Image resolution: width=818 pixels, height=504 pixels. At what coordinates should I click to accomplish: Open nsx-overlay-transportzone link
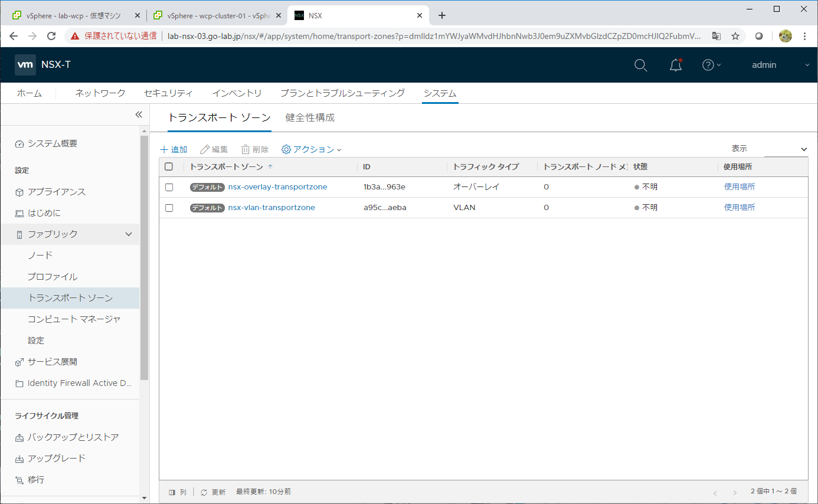pos(277,187)
